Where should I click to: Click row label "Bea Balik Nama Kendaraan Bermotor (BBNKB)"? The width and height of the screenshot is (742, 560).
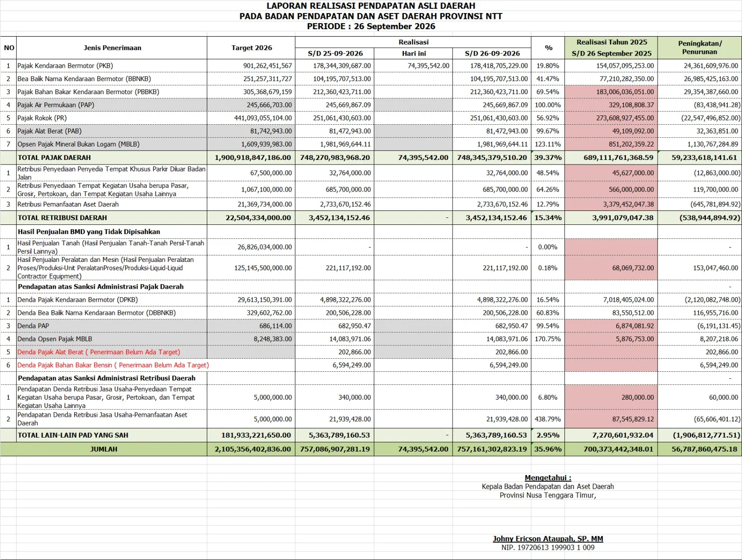tap(84, 79)
